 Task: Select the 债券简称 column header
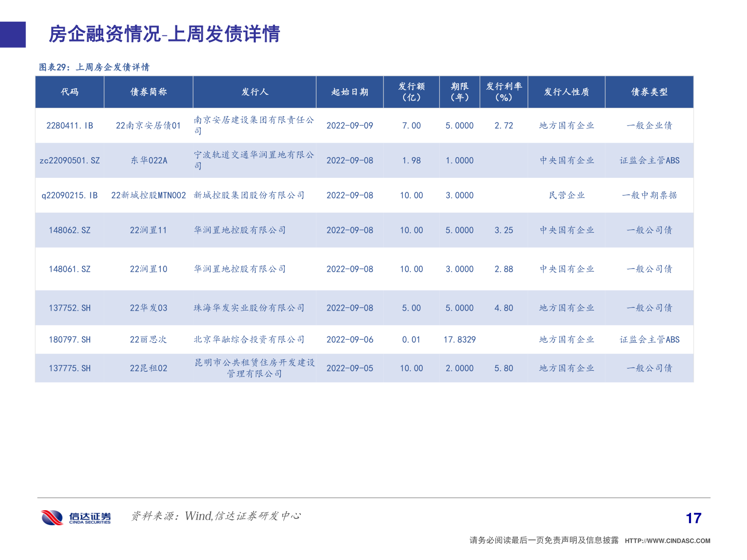(149, 92)
